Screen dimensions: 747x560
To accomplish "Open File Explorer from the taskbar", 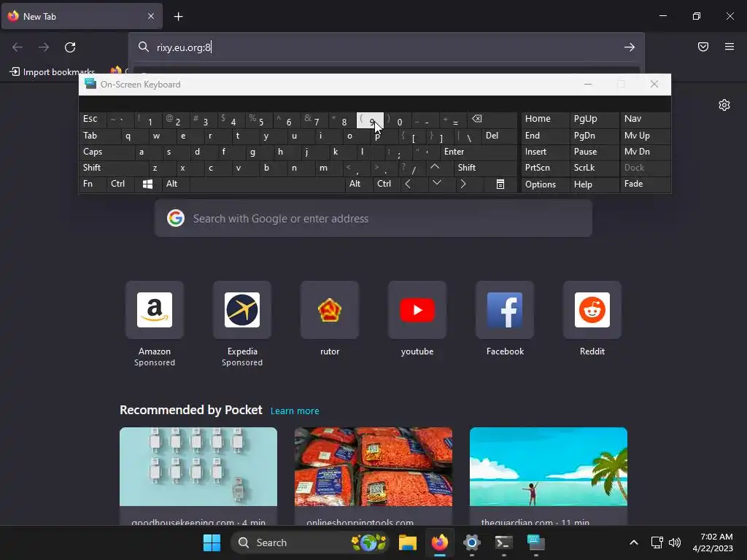I will pos(408,542).
